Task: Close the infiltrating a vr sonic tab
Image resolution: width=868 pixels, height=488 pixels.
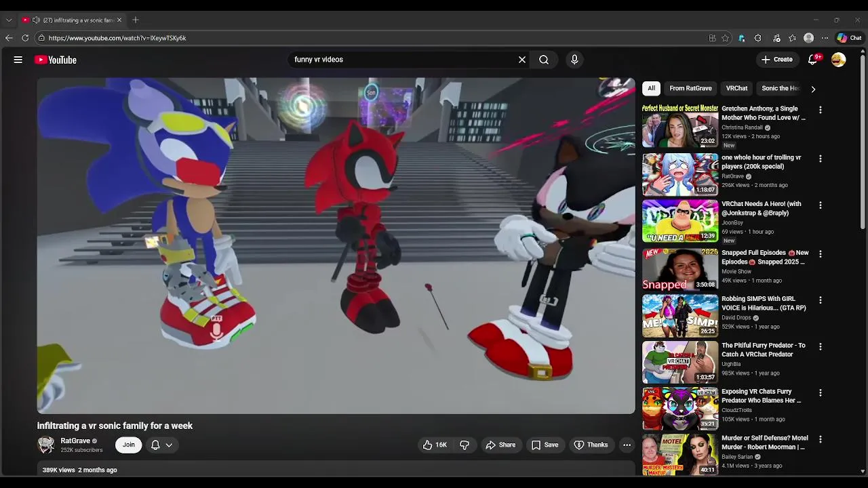Action: 119,20
